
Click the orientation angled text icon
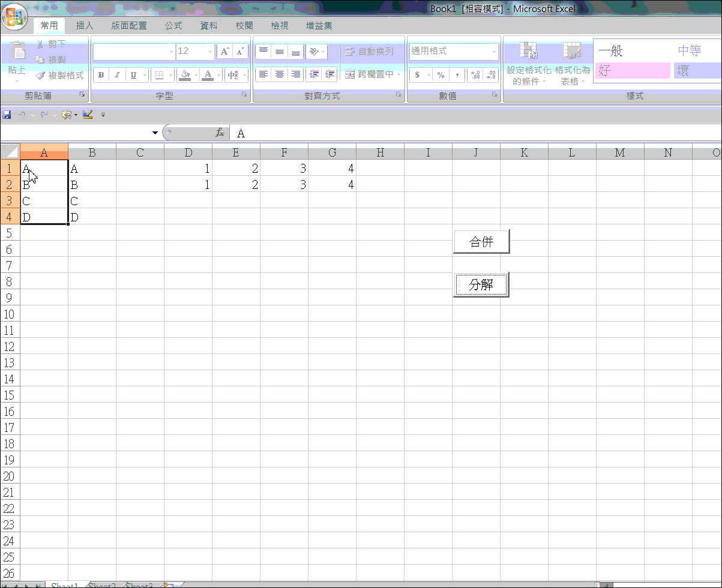click(x=314, y=52)
